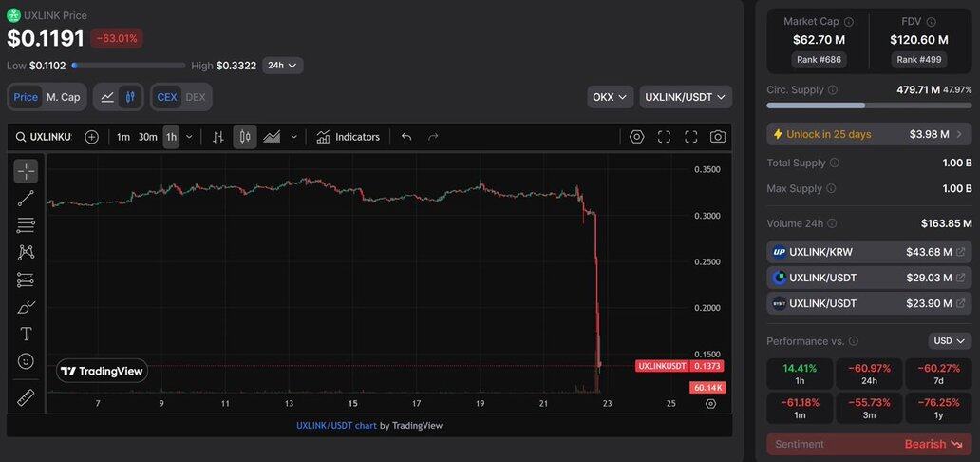Select CEX data source
This screenshot has height=462, width=980.
[167, 97]
